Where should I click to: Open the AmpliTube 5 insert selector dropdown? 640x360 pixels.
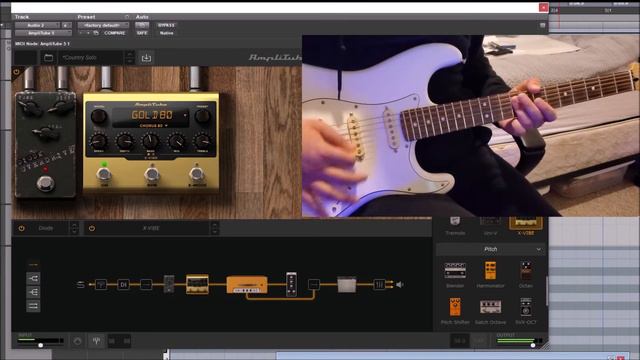[x=43, y=33]
